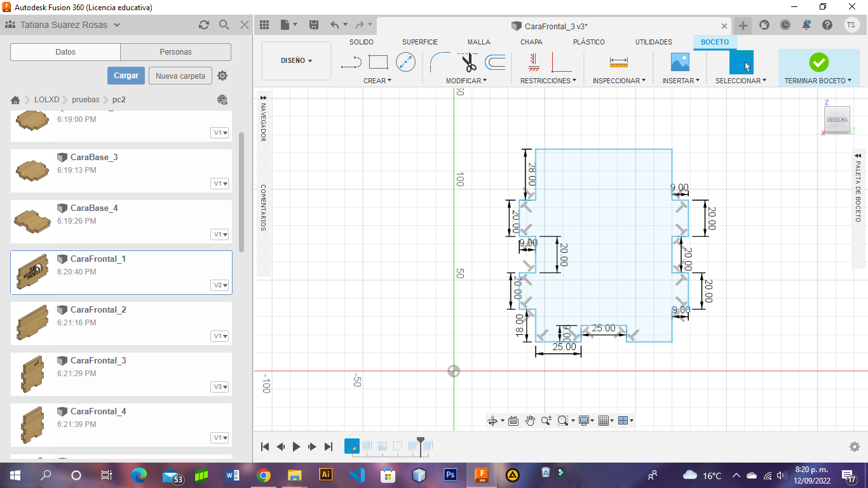Screen dimensions: 868x488
Task: Select the Look At camera tool
Action: 513,421
